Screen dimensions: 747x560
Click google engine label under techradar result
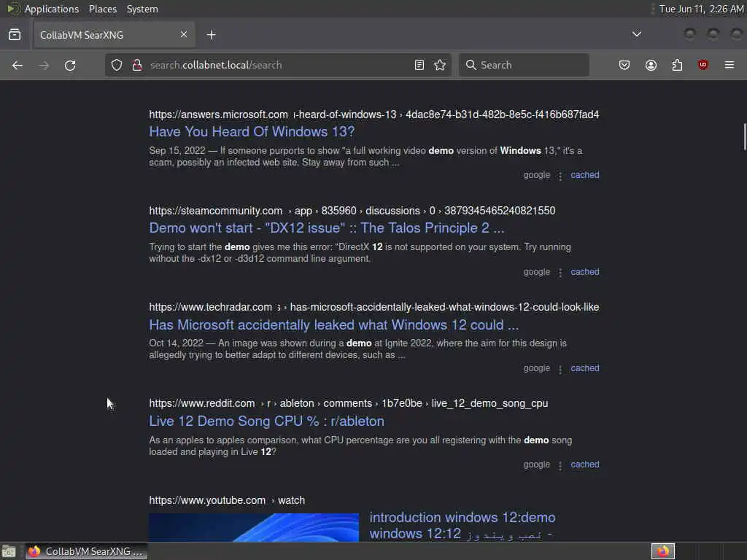pyautogui.click(x=536, y=368)
